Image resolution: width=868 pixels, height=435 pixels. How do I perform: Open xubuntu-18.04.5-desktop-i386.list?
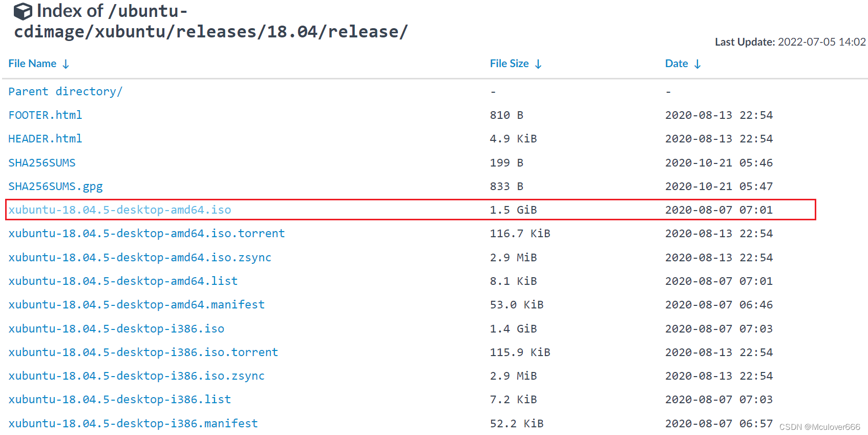120,400
